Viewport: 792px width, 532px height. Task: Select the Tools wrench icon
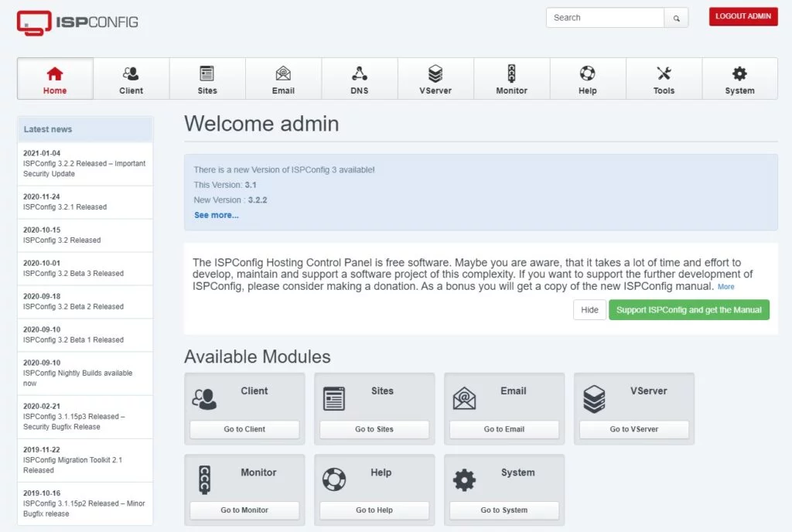[664, 73]
